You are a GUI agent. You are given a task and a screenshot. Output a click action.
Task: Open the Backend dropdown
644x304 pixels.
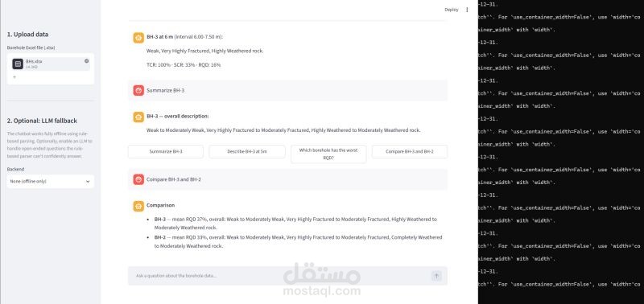[51, 181]
